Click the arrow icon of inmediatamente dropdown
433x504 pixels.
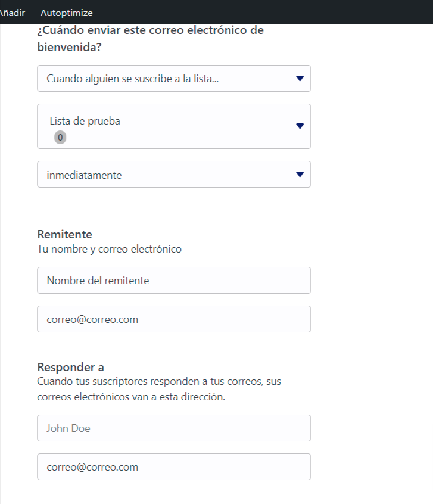tap(300, 174)
